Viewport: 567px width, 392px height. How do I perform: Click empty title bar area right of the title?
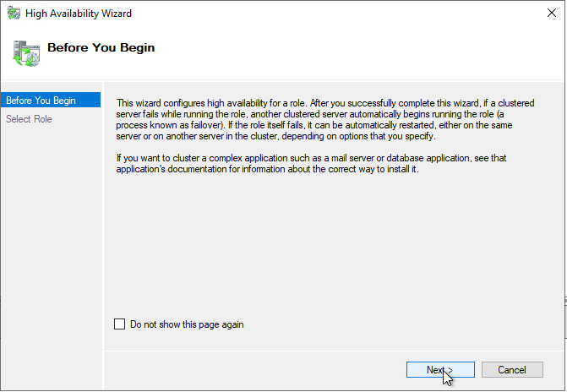pyautogui.click(x=338, y=14)
